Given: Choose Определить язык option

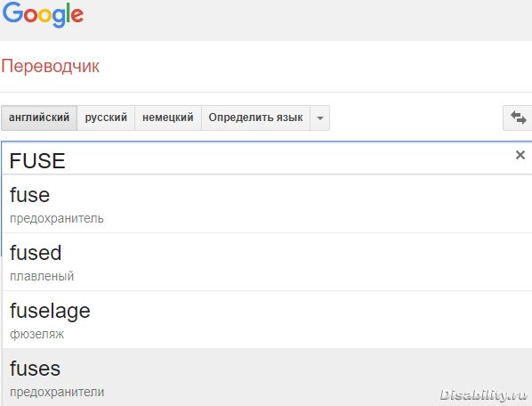Looking at the screenshot, I should click(x=255, y=118).
